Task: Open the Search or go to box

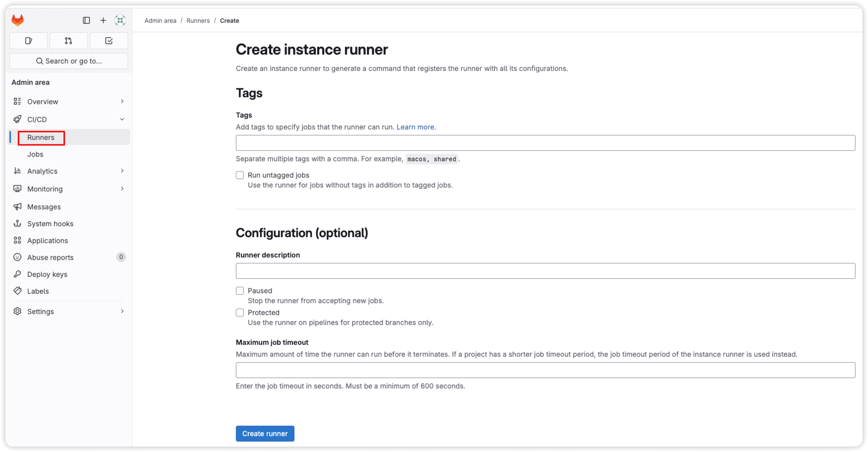Action: pos(69,61)
